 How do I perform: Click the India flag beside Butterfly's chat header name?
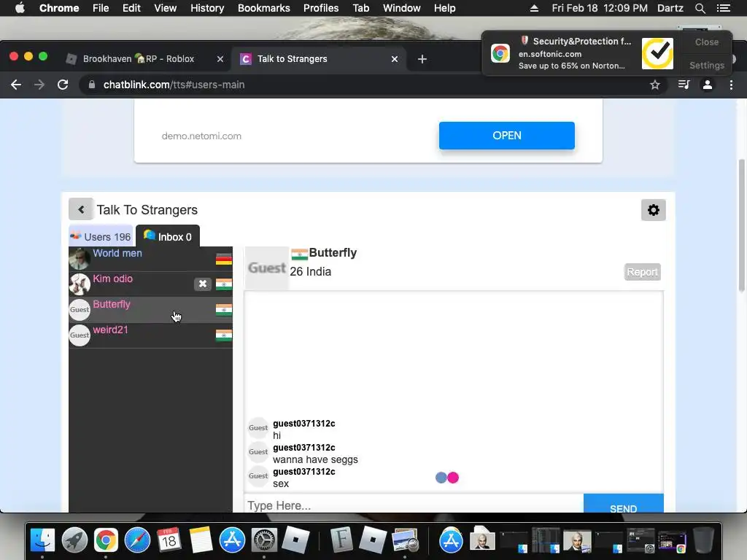coord(299,254)
